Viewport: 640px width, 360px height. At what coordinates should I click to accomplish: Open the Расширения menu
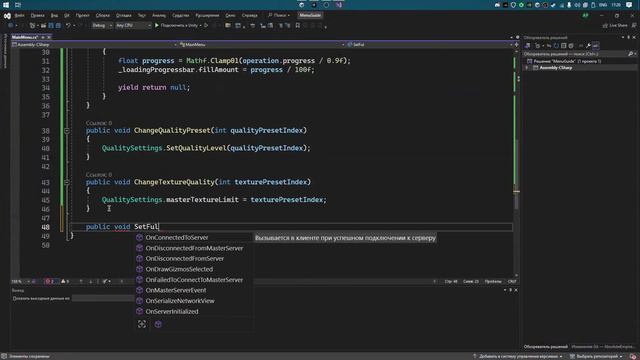click(207, 16)
